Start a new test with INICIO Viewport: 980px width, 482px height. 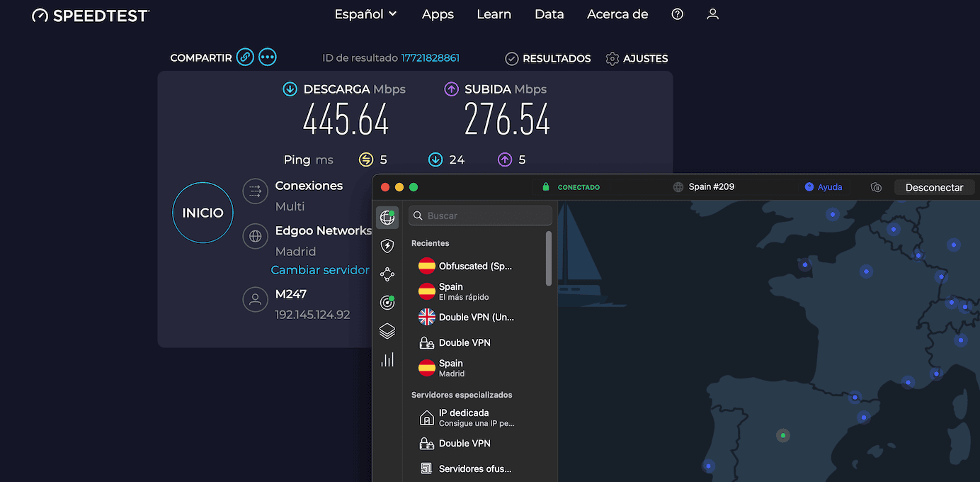[203, 213]
